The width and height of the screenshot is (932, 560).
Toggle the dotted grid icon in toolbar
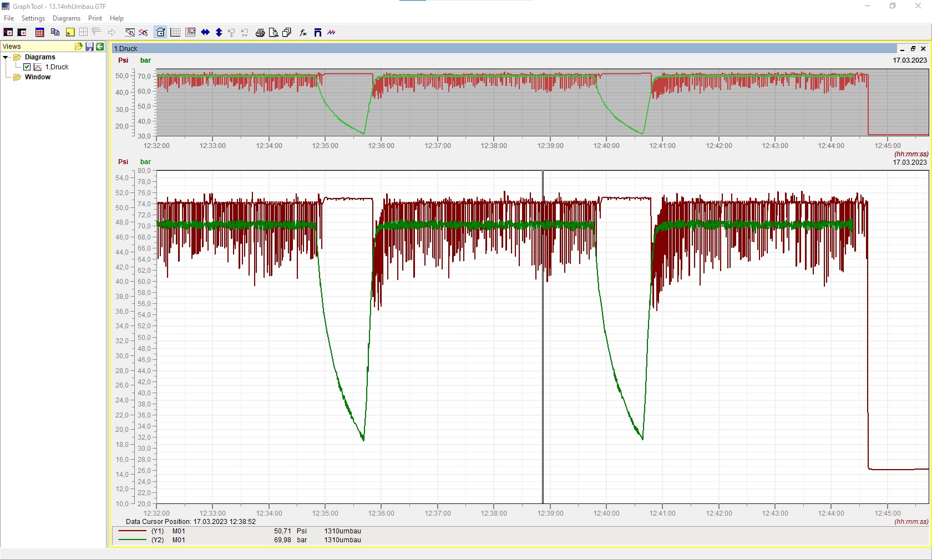pos(175,33)
